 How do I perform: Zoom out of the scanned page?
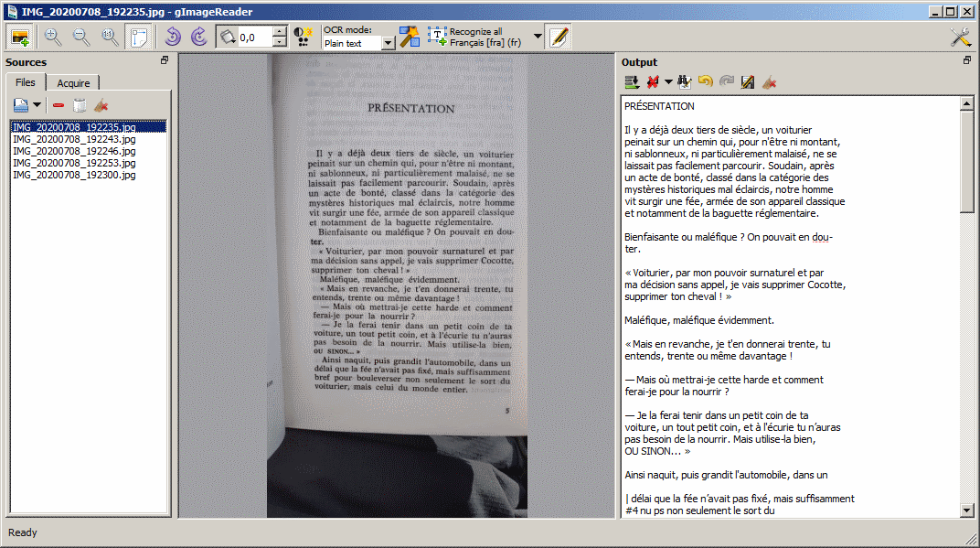[81, 38]
